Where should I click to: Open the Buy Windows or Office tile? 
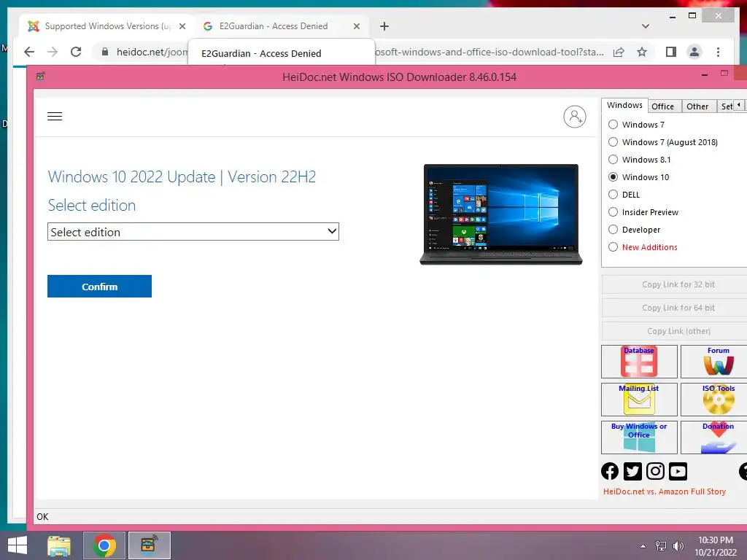639,437
